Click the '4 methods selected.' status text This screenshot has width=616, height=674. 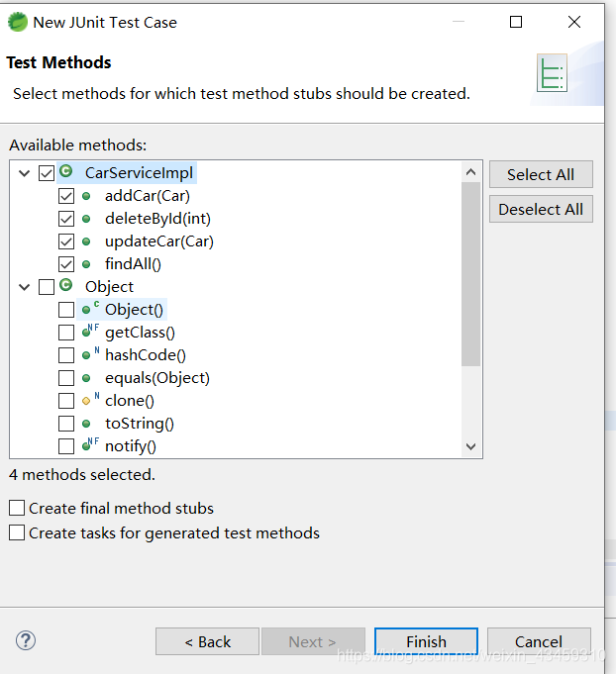click(82, 475)
